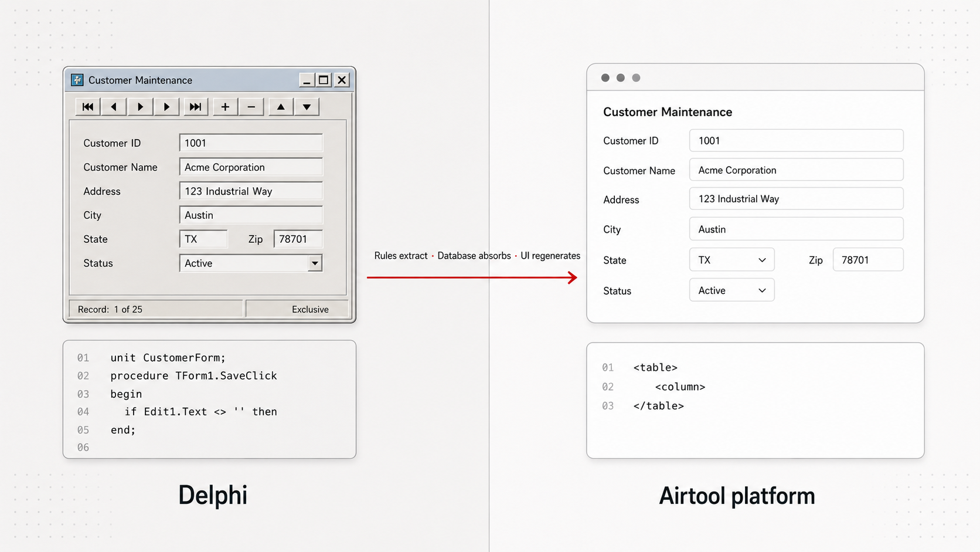Screen dimensions: 980x552
Task: Click the City field in Delphi form
Action: [251, 215]
